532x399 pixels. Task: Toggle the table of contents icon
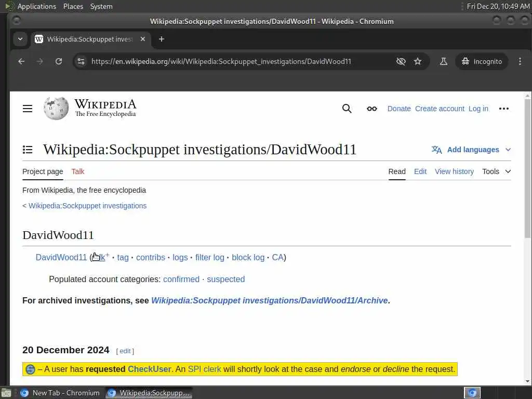pos(28,149)
